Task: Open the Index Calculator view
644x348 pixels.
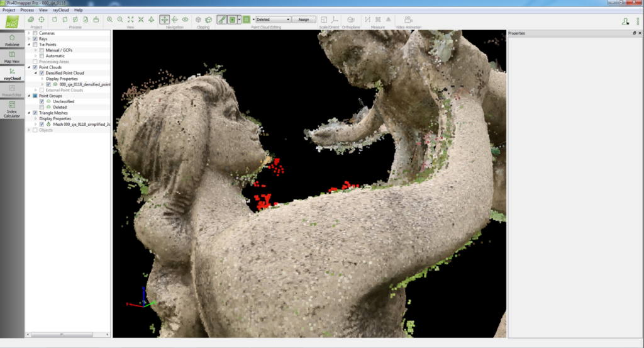Action: click(12, 109)
